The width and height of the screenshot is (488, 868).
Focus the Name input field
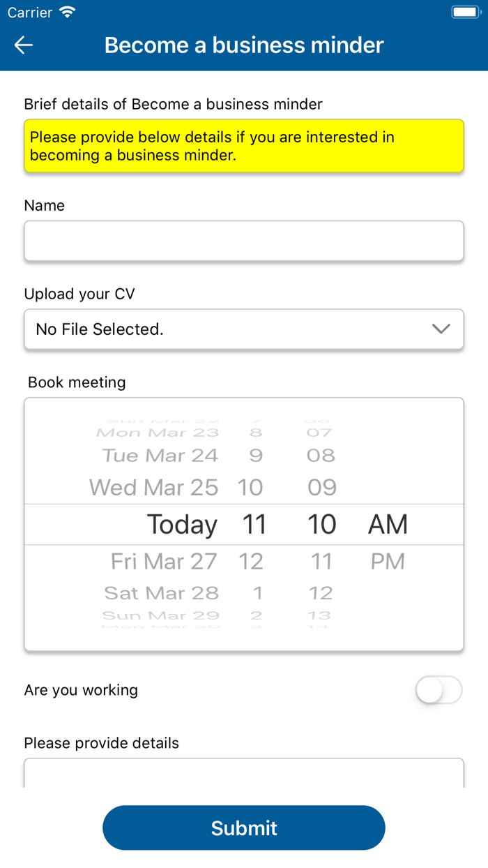(x=244, y=241)
